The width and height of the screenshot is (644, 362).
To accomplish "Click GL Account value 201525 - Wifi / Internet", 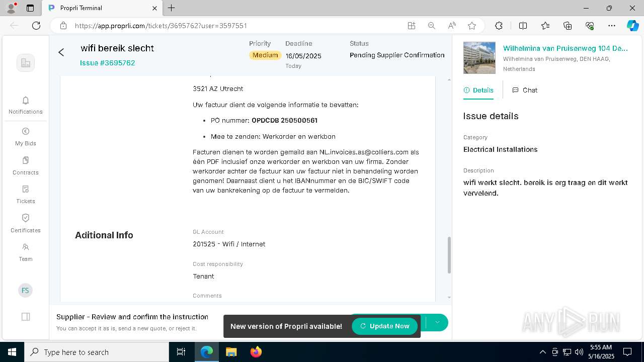I will [229, 244].
